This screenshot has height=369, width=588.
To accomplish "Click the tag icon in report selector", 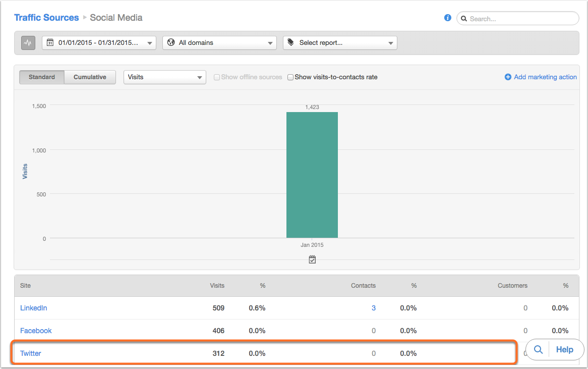I will pos(291,43).
